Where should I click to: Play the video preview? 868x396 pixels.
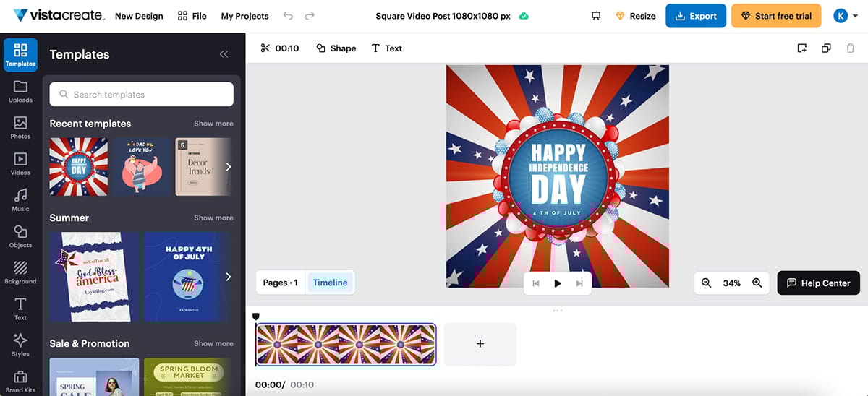[x=558, y=283]
